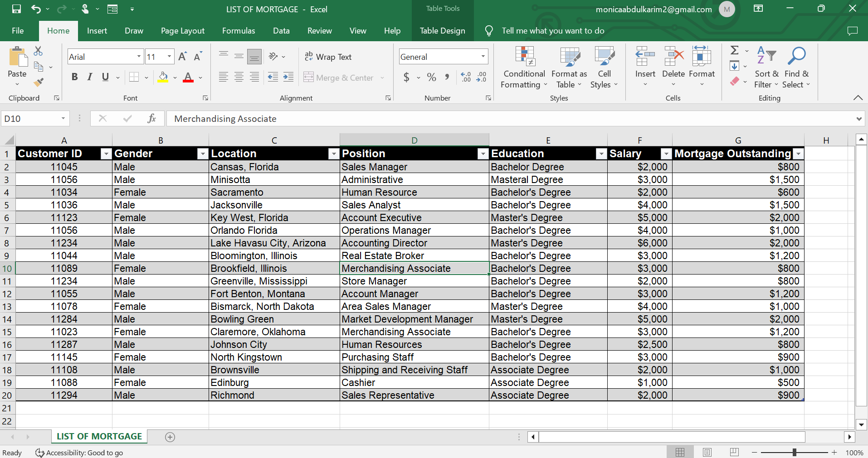868x458 pixels.
Task: Toggle italic formatting
Action: [x=90, y=77]
